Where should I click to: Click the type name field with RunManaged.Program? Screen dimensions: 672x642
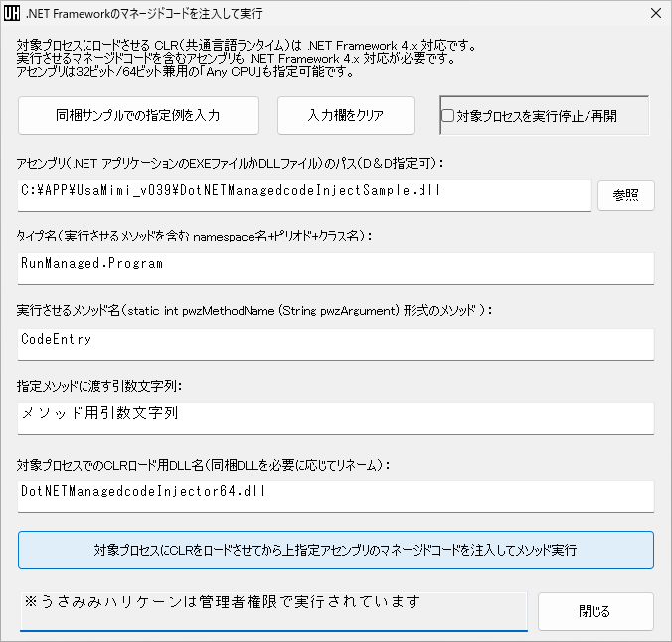[336, 268]
